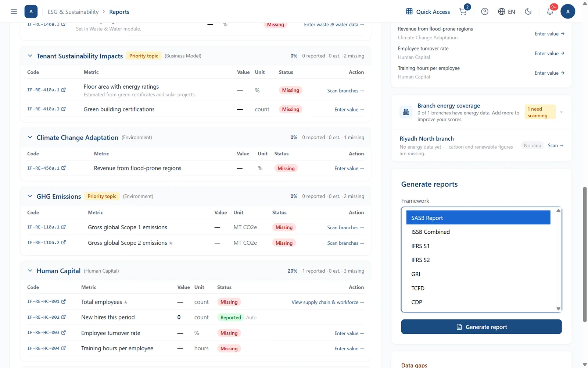Go to ESG & Sustainability breadcrumb
The height and width of the screenshot is (368, 588).
[x=73, y=12]
